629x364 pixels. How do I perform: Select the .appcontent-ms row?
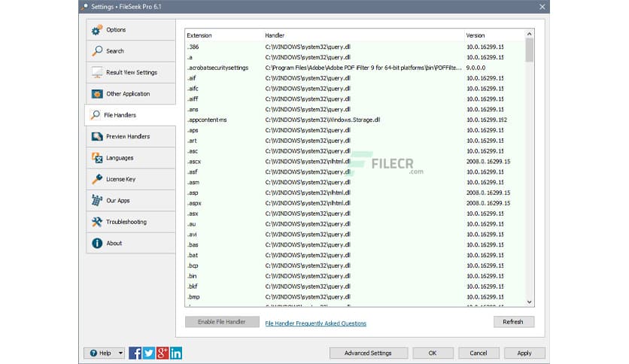355,120
